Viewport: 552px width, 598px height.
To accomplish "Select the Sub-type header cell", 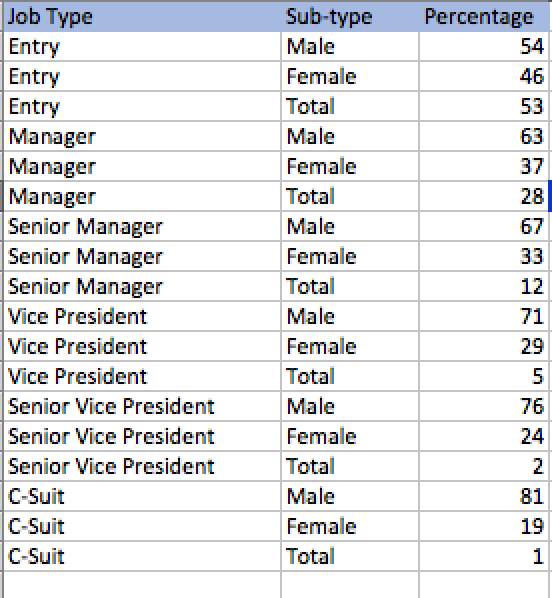I will [350, 17].
